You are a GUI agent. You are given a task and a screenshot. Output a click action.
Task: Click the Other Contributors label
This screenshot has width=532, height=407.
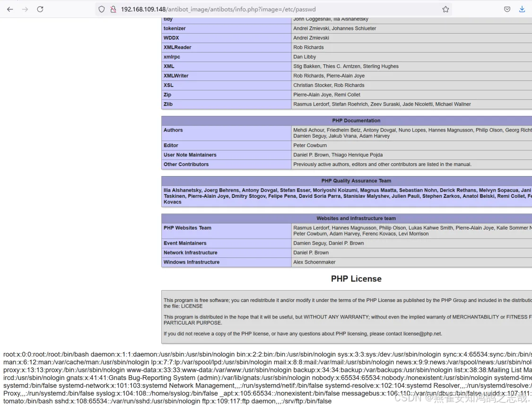[186, 165]
